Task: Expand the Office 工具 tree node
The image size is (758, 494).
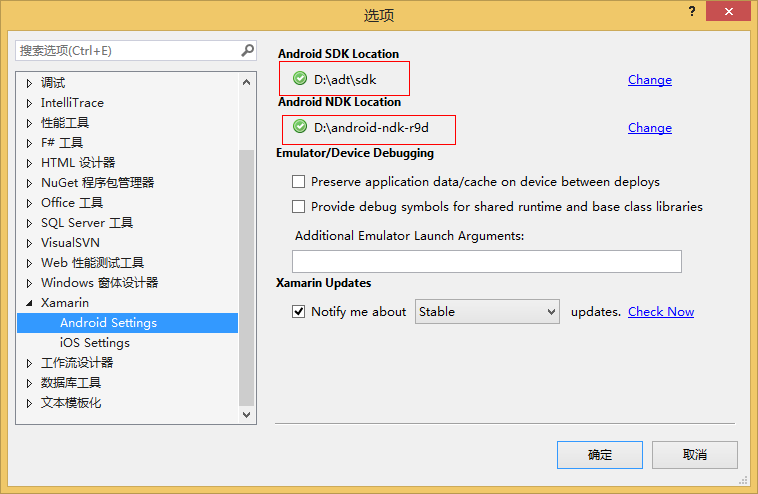Action: tap(29, 203)
